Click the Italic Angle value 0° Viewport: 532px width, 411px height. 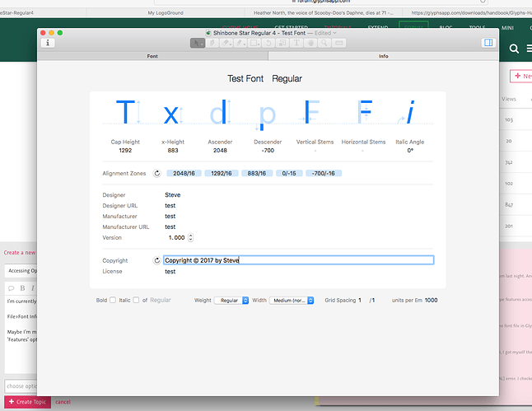(x=410, y=151)
